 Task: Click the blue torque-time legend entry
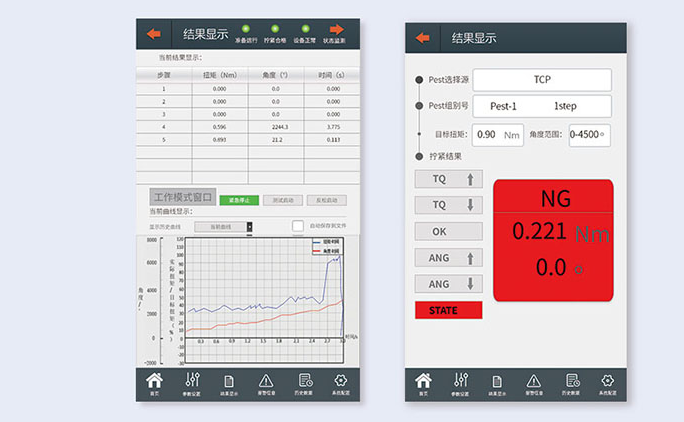pos(327,242)
